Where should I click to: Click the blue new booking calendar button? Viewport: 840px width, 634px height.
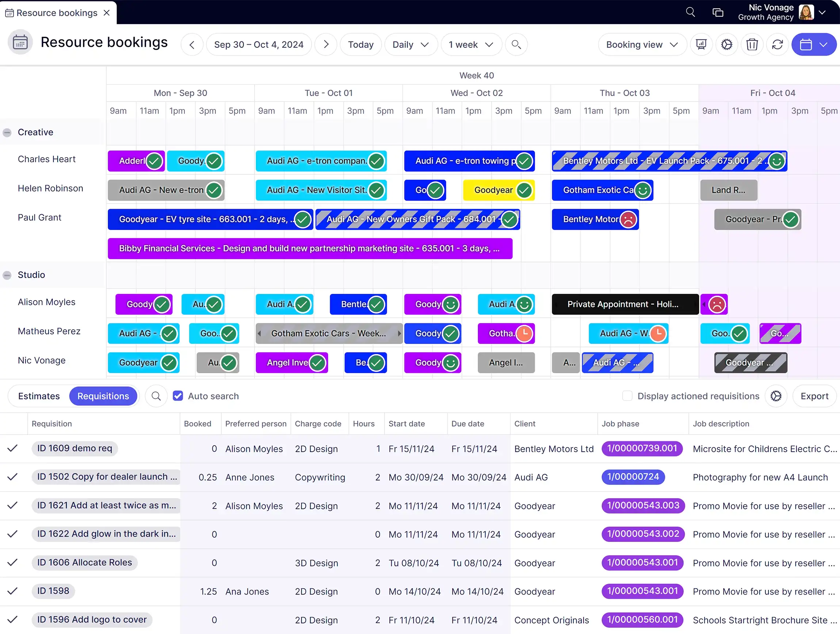pyautogui.click(x=805, y=45)
